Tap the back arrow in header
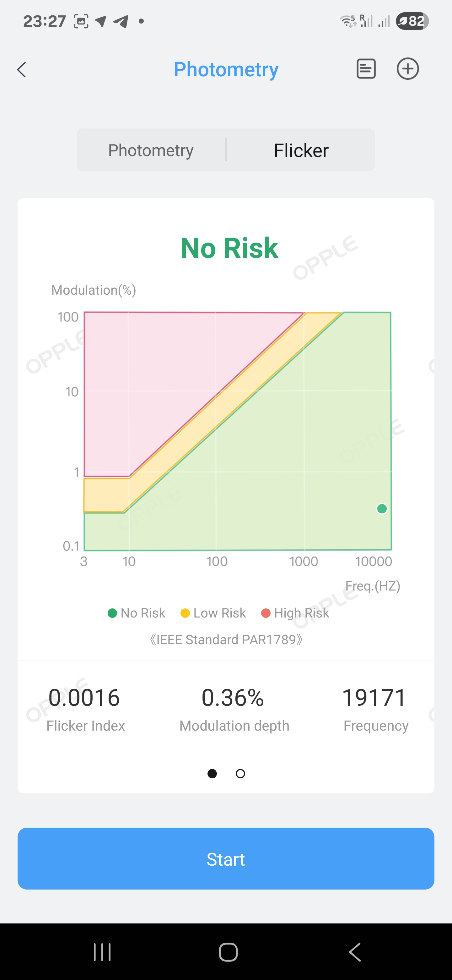The image size is (452, 980). (22, 70)
